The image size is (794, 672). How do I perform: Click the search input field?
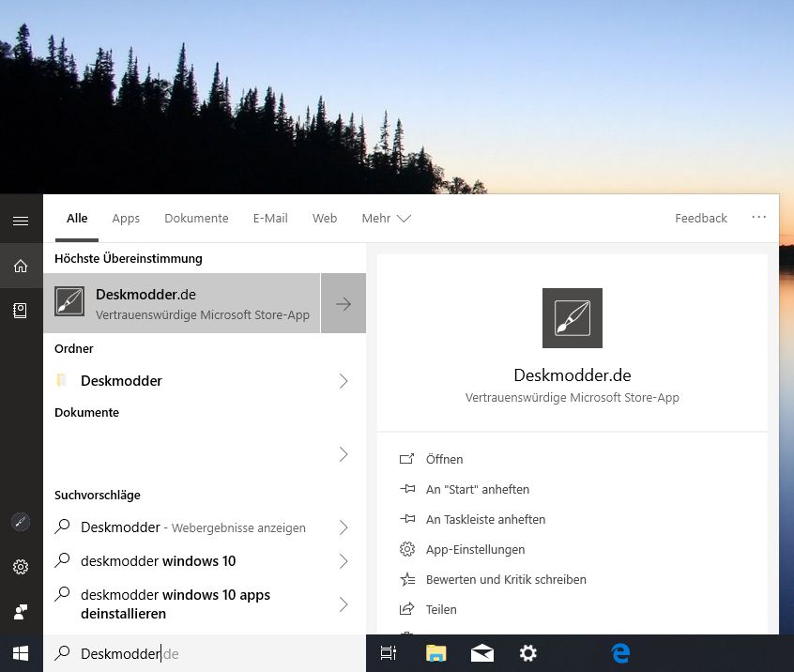coord(205,653)
